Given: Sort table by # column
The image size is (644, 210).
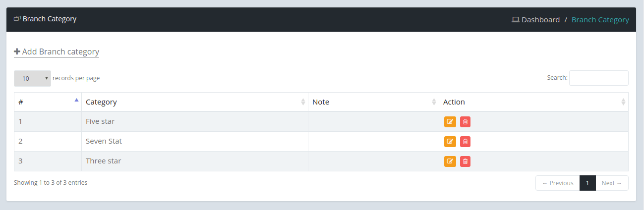Looking at the screenshot, I should (48, 102).
